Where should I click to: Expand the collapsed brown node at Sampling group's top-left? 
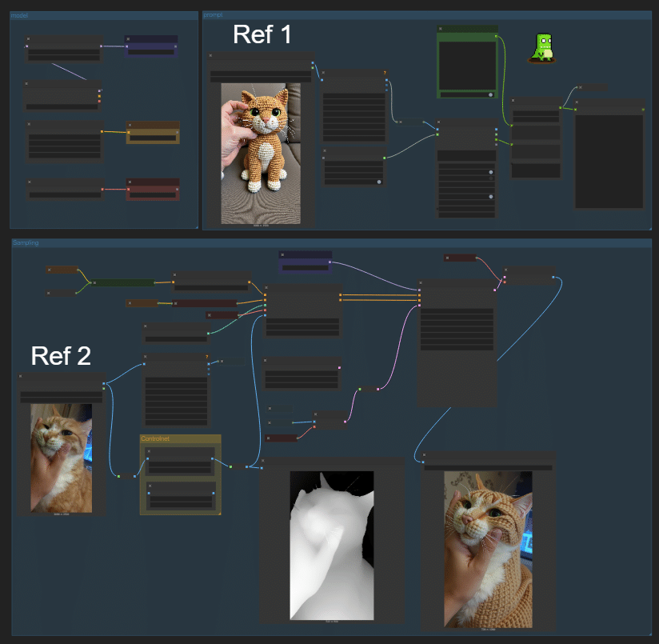click(x=62, y=270)
